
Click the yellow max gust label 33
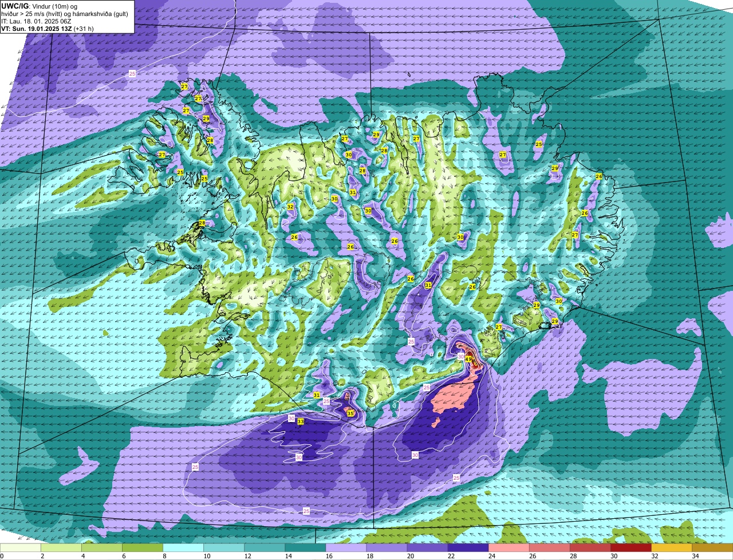[300, 421]
